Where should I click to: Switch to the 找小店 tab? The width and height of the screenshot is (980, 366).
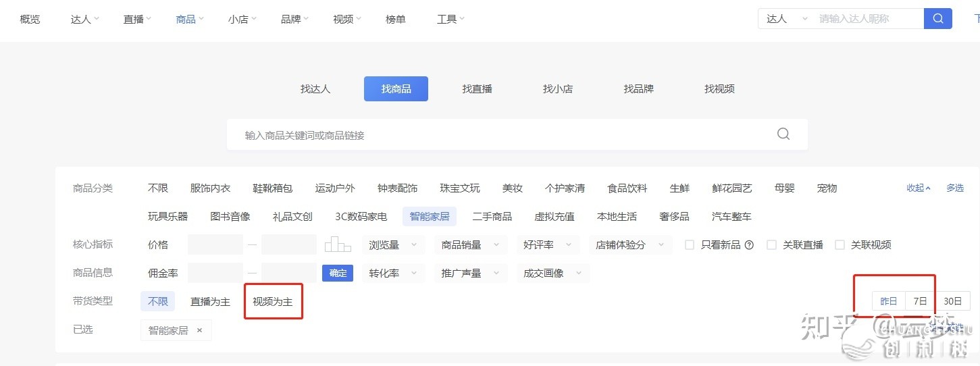pyautogui.click(x=558, y=88)
